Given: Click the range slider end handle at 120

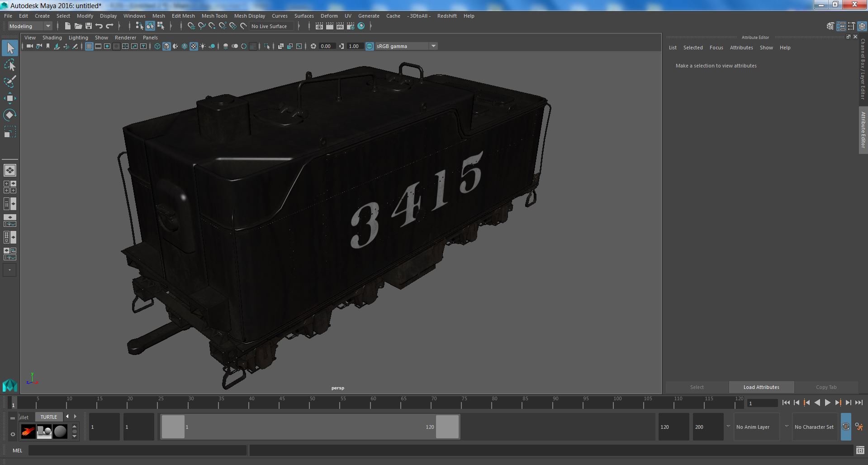Looking at the screenshot, I should tap(447, 427).
